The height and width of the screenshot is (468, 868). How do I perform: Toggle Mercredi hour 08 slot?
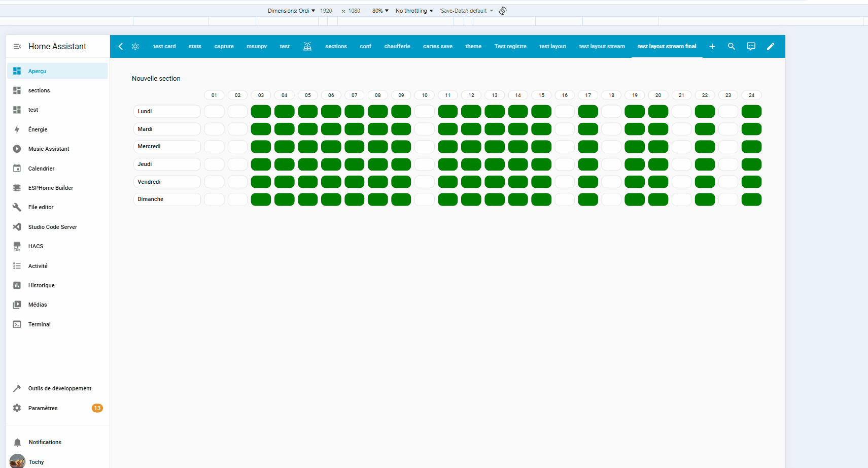coord(378,147)
